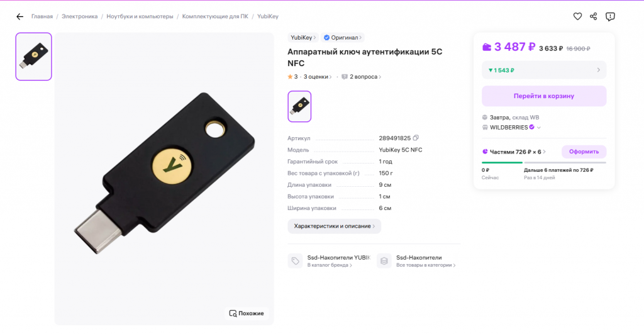
Task: Copy article number with copy icon
Action: point(416,138)
